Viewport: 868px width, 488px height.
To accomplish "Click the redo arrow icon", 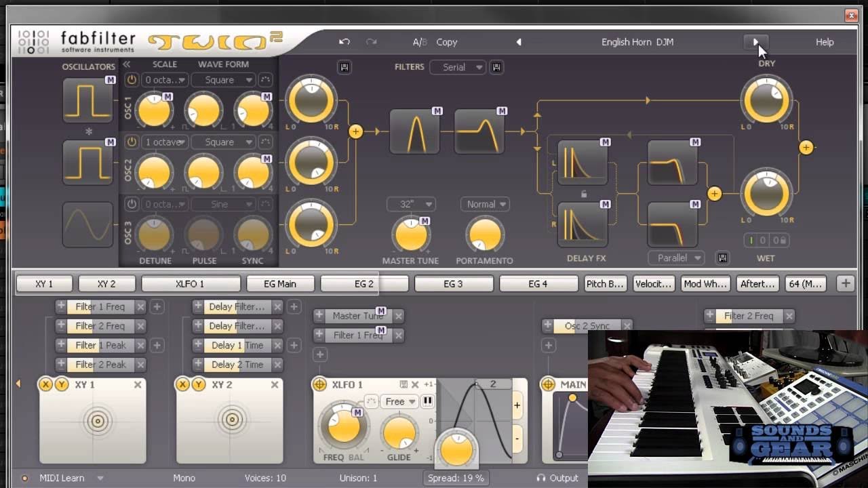I will 371,42.
